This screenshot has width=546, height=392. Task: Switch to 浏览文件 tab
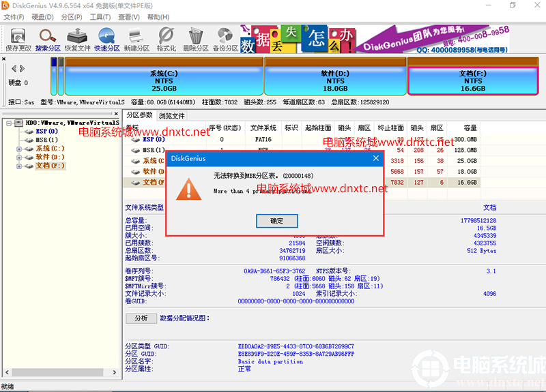click(x=172, y=116)
